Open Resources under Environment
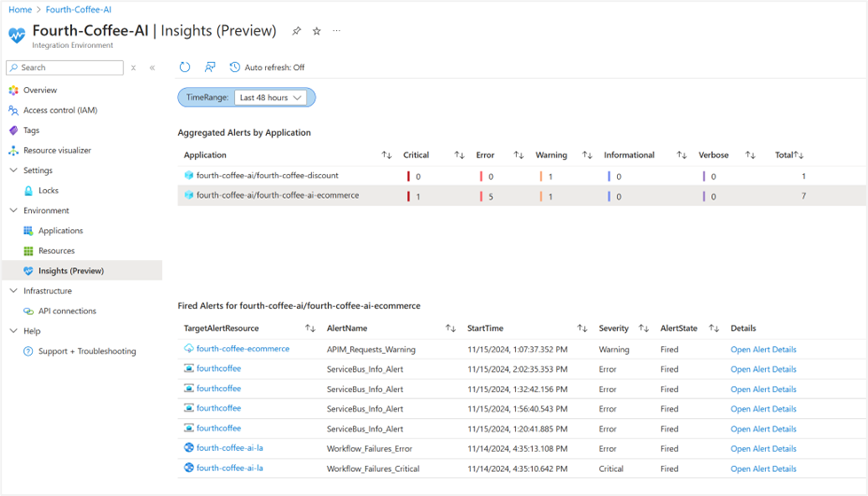The height and width of the screenshot is (496, 868). pyautogui.click(x=57, y=251)
